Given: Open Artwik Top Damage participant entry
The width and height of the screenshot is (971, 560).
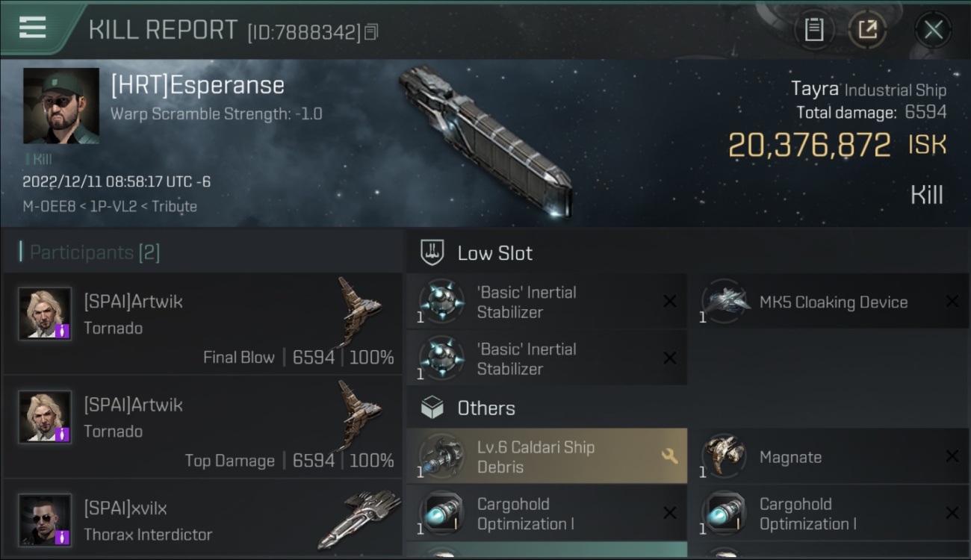Looking at the screenshot, I should click(x=202, y=427).
